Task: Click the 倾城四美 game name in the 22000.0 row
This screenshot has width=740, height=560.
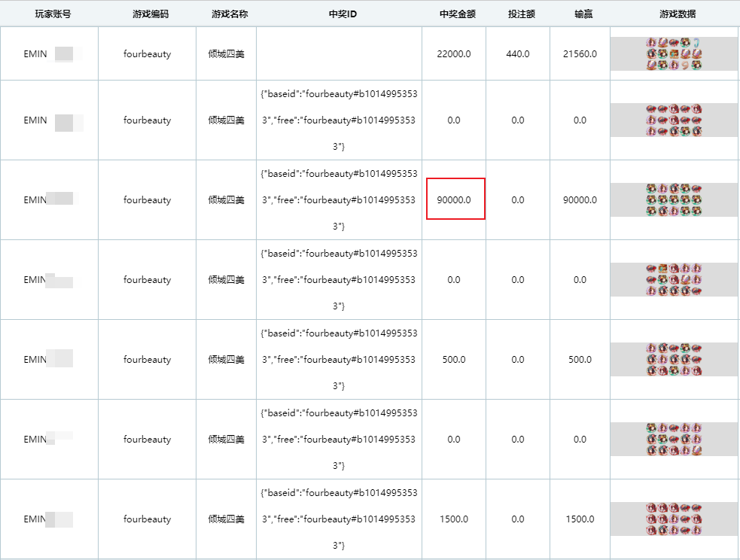Action: point(227,54)
